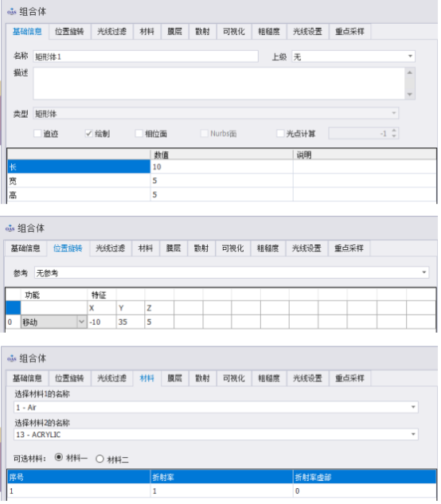Open the 移动 function dropdown in row 0
This screenshot has width=441, height=504.
click(x=82, y=322)
